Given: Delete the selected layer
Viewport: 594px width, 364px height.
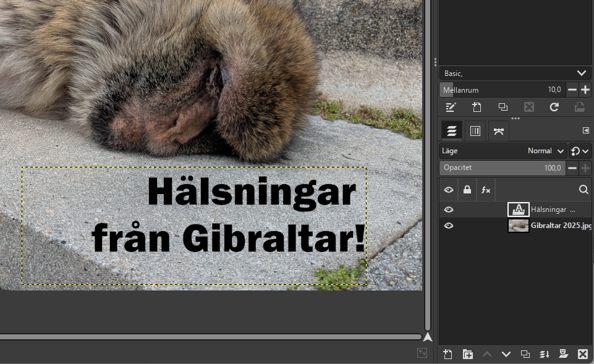Looking at the screenshot, I should 582,354.
